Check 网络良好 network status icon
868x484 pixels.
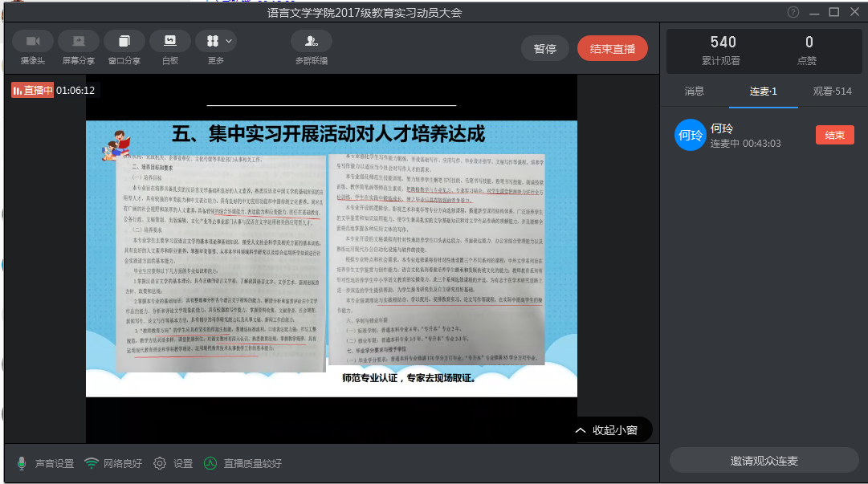(x=92, y=463)
